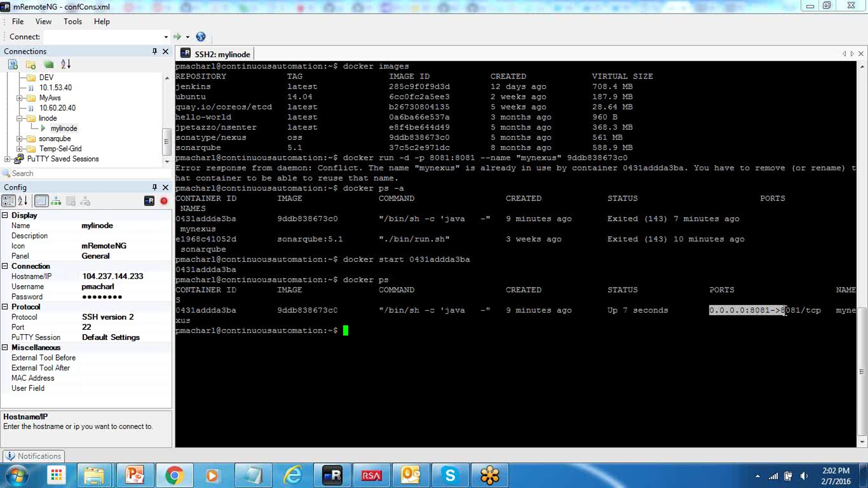Select the 10.60.20.40 connection

pyautogui.click(x=58, y=108)
